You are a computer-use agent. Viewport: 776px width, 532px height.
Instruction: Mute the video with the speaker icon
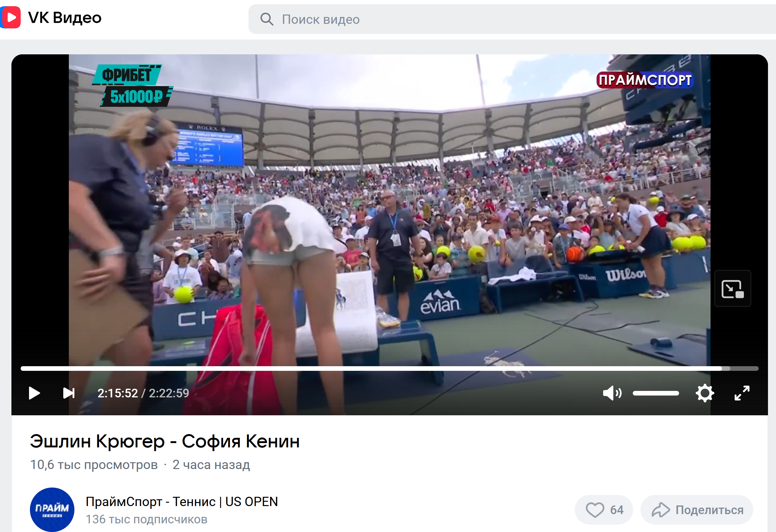[612, 393]
